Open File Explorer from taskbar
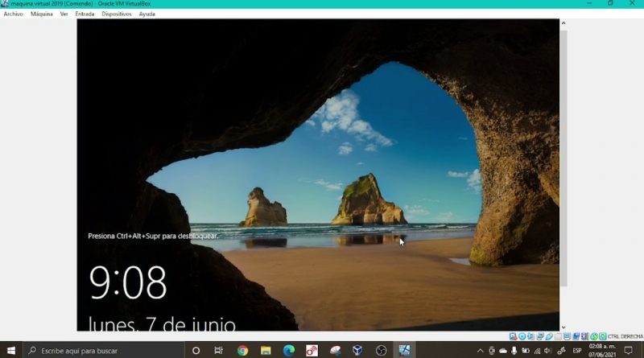The width and height of the screenshot is (644, 358). (266, 351)
